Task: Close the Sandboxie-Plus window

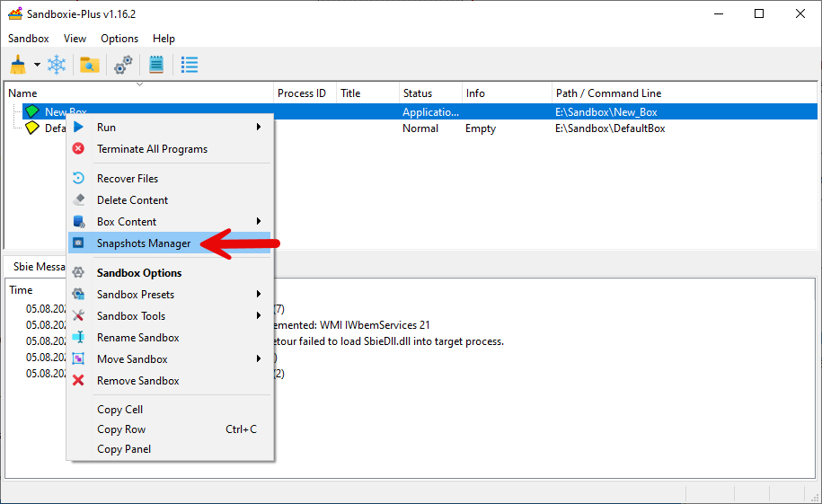Action: [x=800, y=13]
